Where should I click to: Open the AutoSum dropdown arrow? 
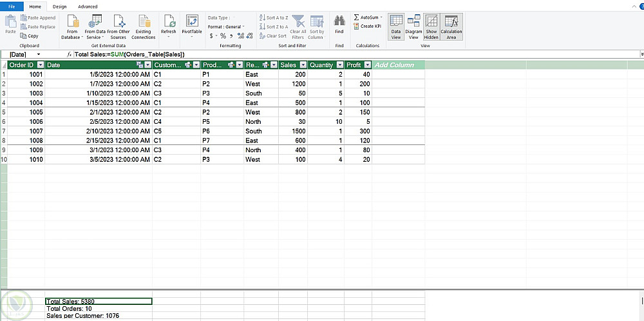click(x=381, y=17)
